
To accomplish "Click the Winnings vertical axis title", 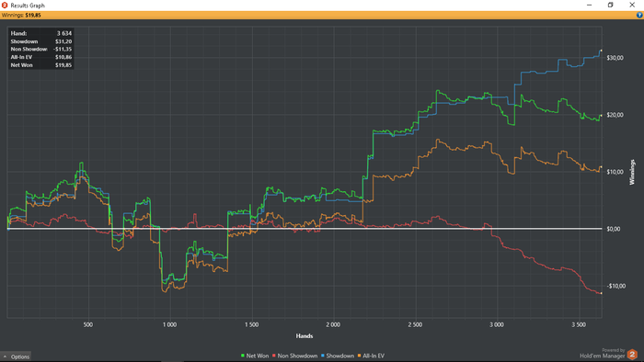I will pos(633,172).
